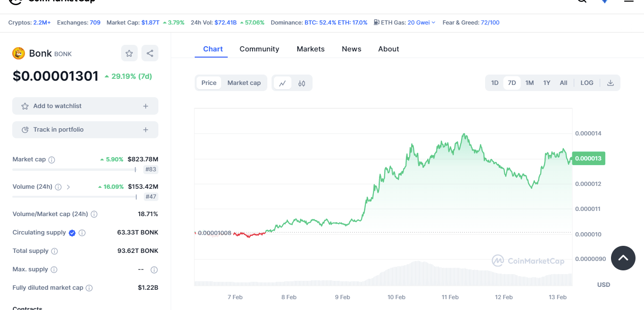Open the Chart tab
The height and width of the screenshot is (310, 644).
tap(213, 49)
